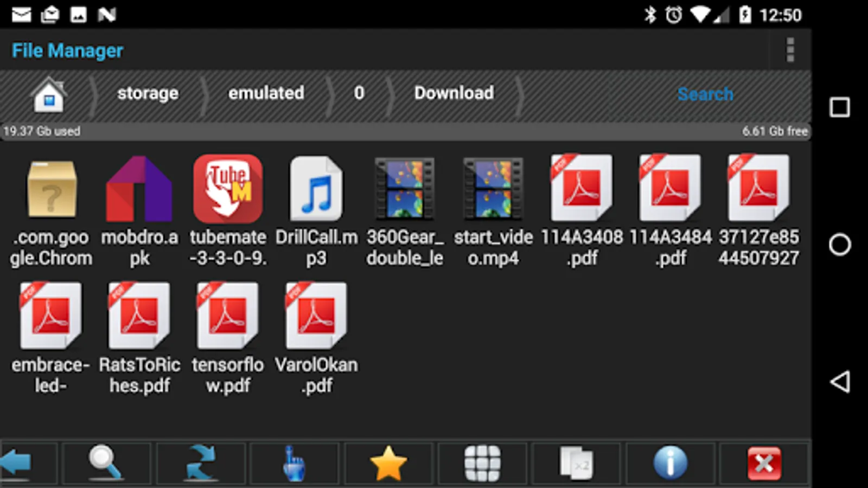The height and width of the screenshot is (488, 868).
Task: Tap the mail notification icon in status bar
Action: (22, 15)
